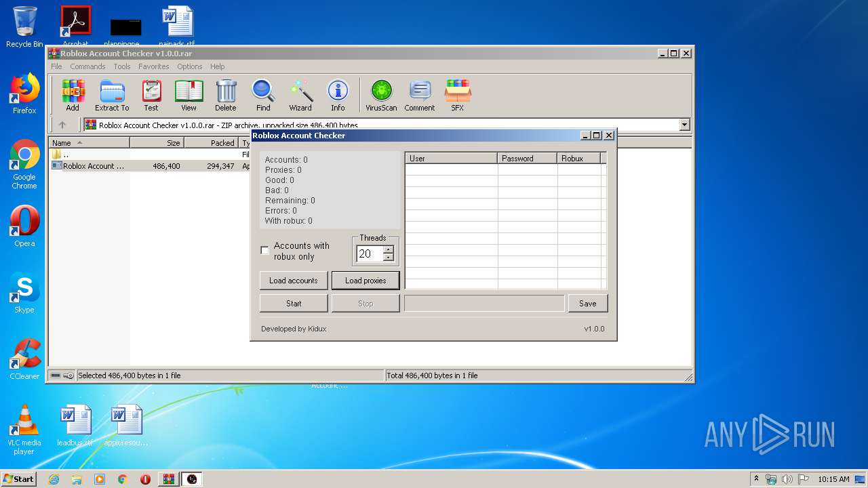Viewport: 868px width, 488px height.
Task: Select Google Chrome desktop shortcut
Action: click(x=24, y=165)
